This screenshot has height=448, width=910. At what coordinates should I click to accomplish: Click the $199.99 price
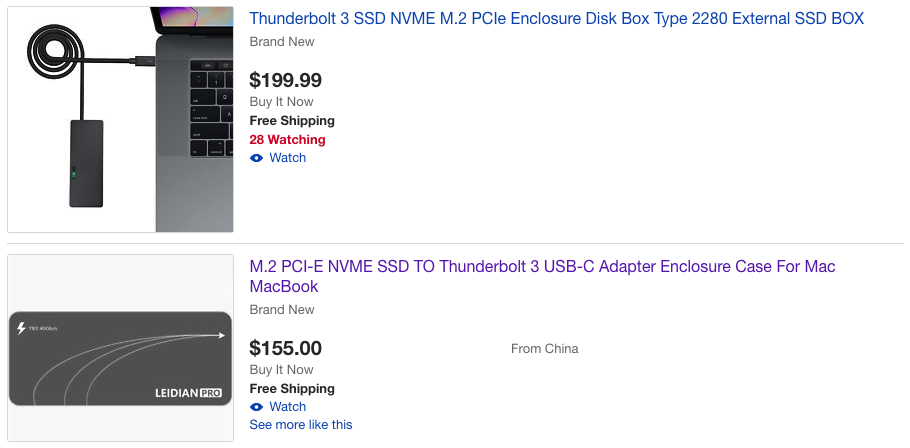pos(285,80)
